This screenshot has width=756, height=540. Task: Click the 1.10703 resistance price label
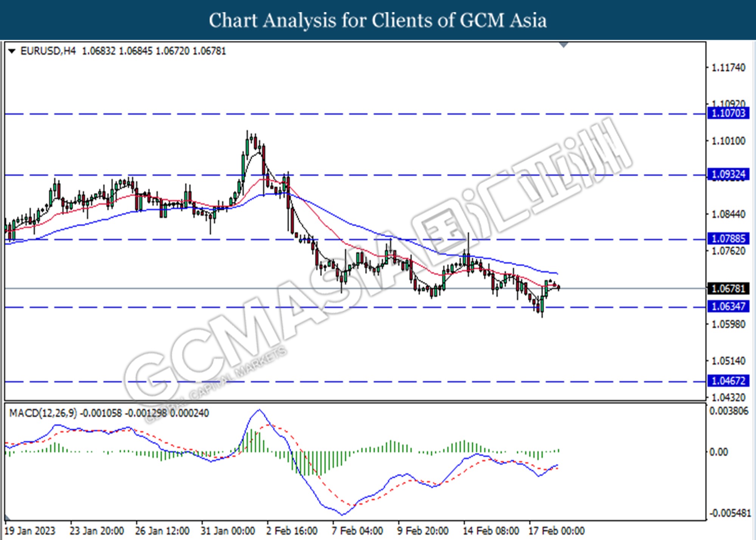(728, 113)
